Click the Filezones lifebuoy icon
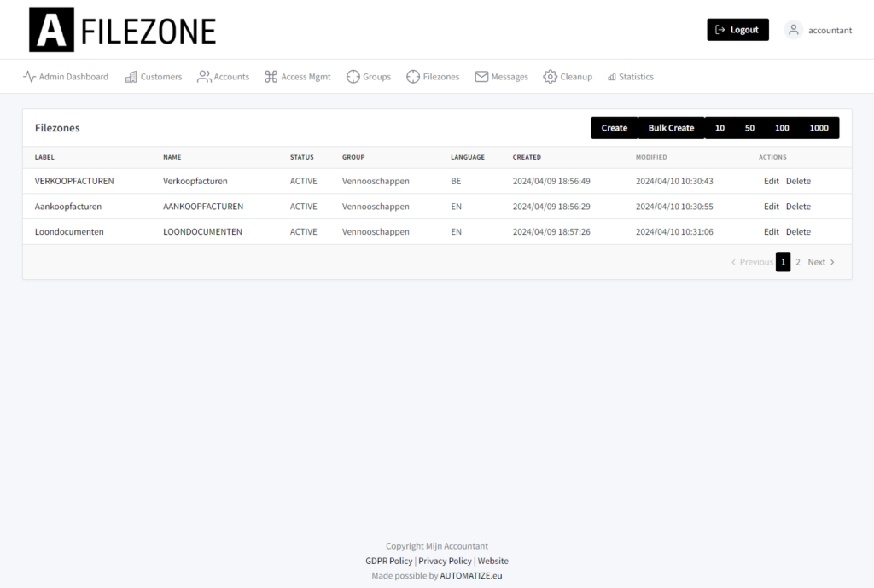Screen dimensions: 874x588 (413, 76)
